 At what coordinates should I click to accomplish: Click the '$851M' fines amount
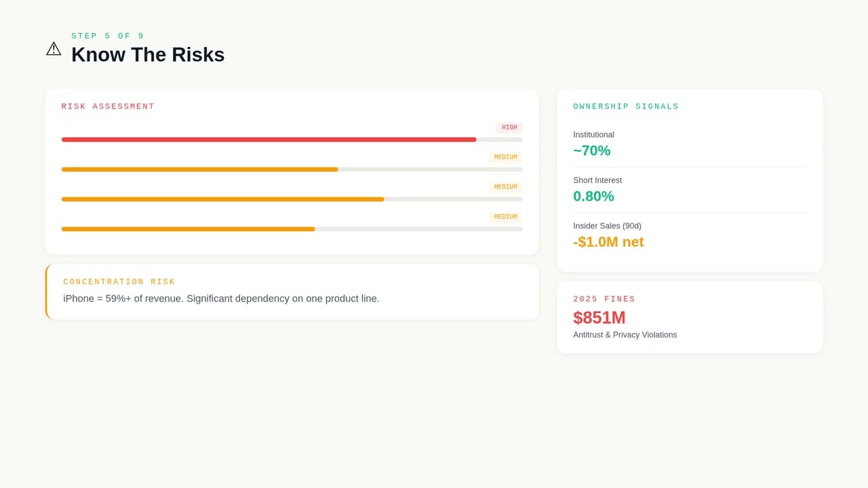click(x=599, y=317)
